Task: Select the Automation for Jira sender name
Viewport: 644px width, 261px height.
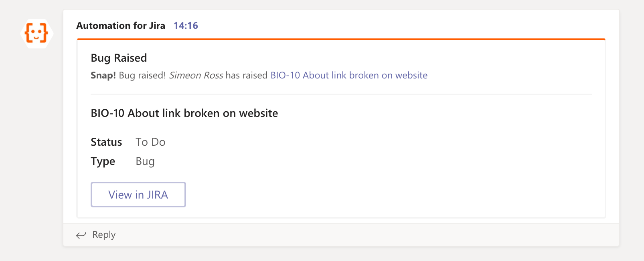Action: tap(121, 26)
